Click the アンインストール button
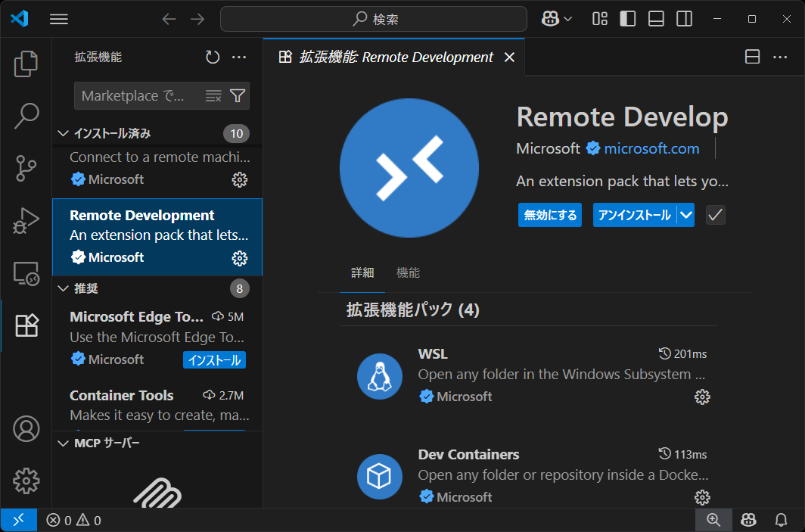This screenshot has height=532, width=805. pyautogui.click(x=635, y=215)
